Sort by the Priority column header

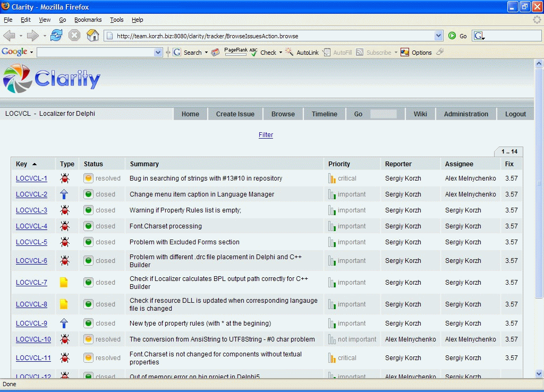click(x=339, y=164)
